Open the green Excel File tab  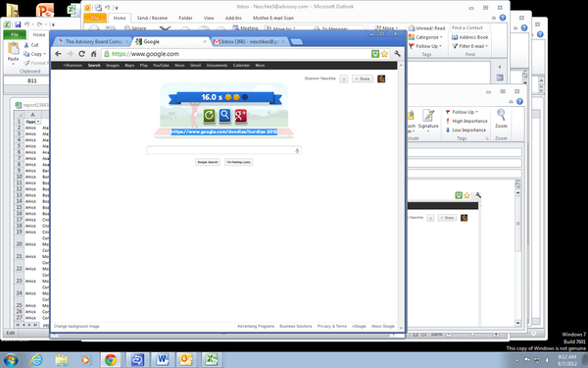(15, 34)
